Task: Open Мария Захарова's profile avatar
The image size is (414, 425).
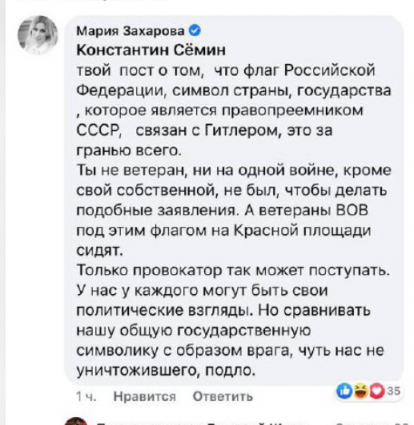Action: pos(37,35)
